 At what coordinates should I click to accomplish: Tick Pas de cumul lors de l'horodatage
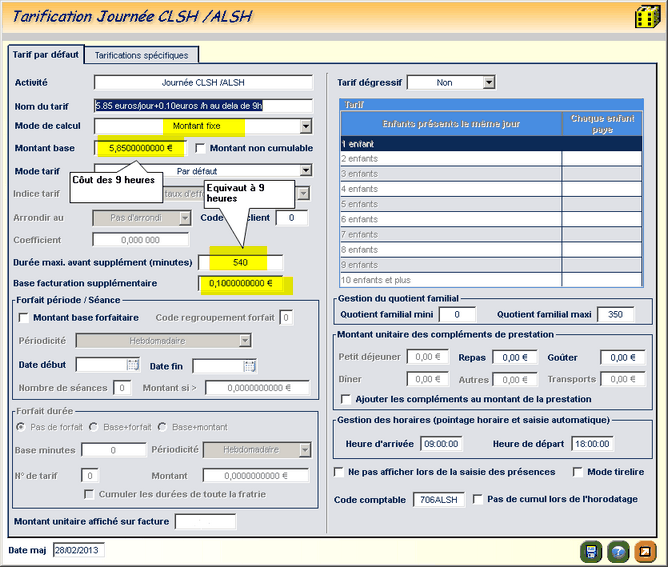click(x=478, y=499)
